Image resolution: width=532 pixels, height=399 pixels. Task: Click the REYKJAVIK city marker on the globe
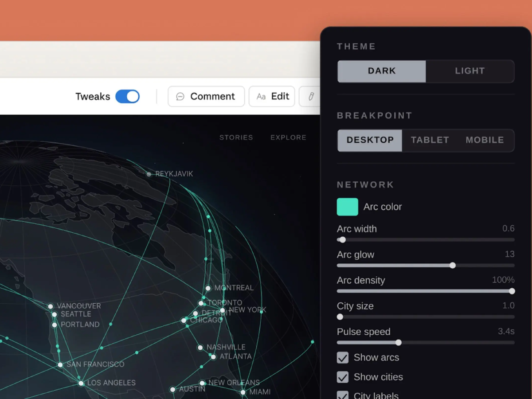[149, 174]
